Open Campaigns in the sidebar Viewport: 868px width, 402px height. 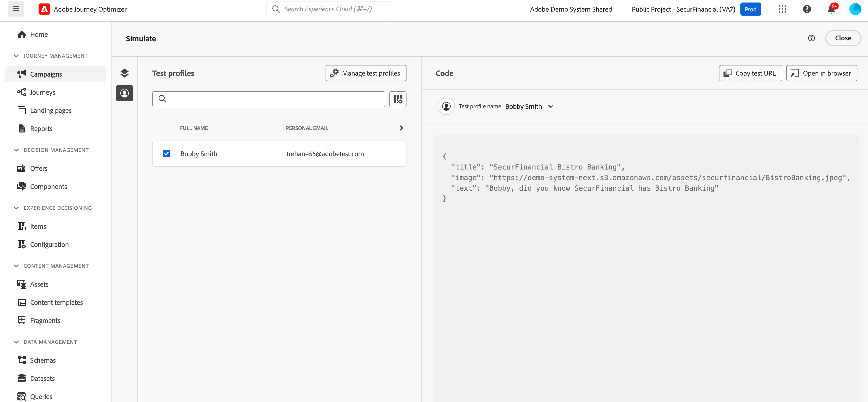[55, 74]
